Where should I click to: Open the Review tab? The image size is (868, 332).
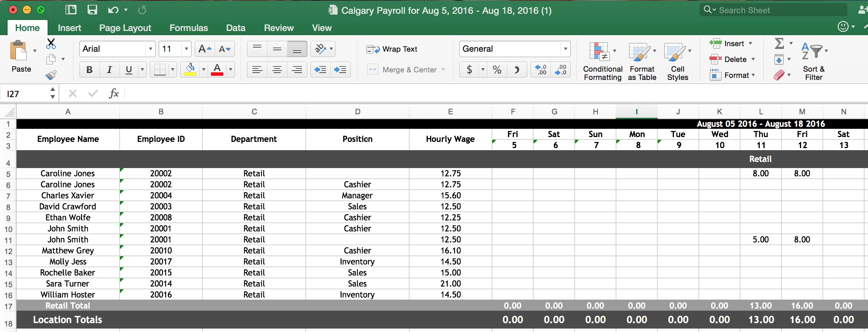coord(279,28)
